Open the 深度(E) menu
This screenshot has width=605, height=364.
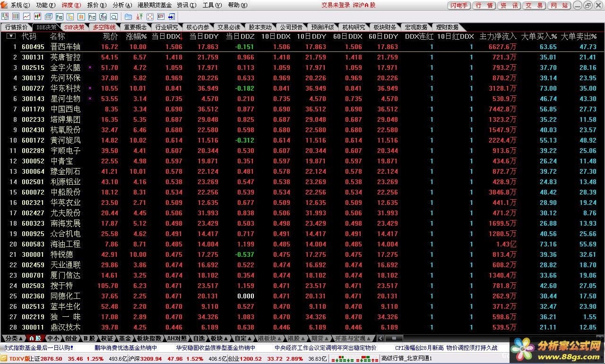(71, 5)
